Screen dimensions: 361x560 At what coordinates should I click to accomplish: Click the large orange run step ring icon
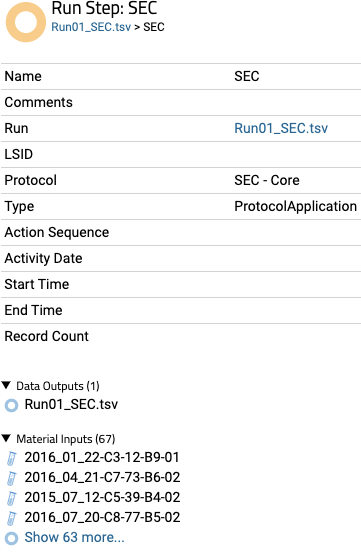pyautogui.click(x=26, y=22)
